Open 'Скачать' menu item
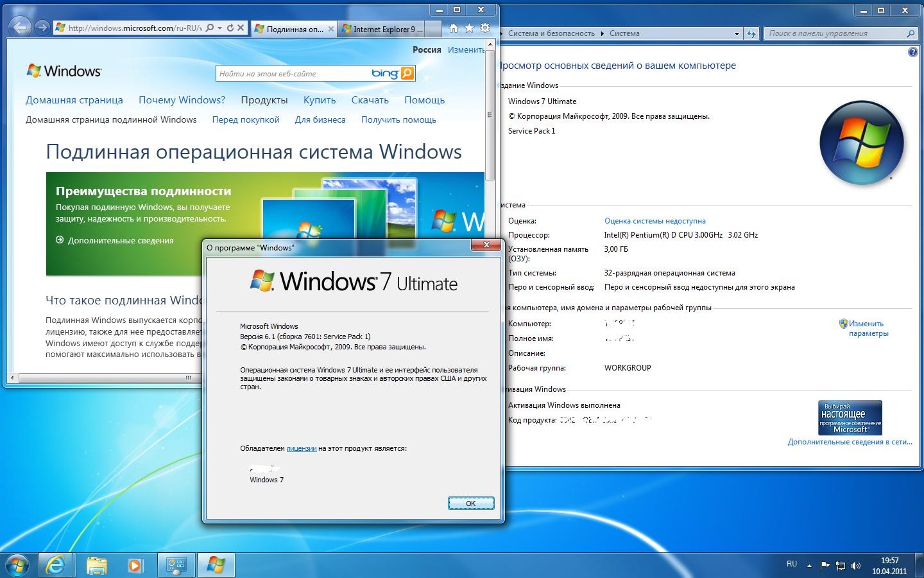 coord(370,100)
